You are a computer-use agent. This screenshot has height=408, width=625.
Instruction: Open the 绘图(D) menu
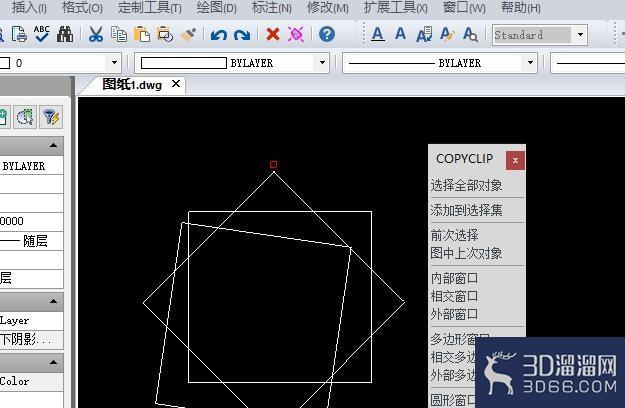216,8
